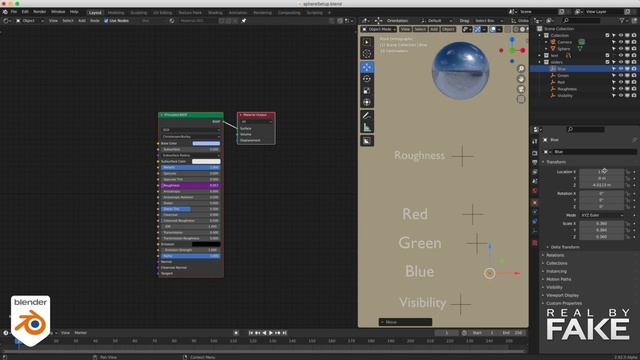Toggle auto keying record button in timeline
This screenshot has width=640, height=360.
click(x=236, y=333)
